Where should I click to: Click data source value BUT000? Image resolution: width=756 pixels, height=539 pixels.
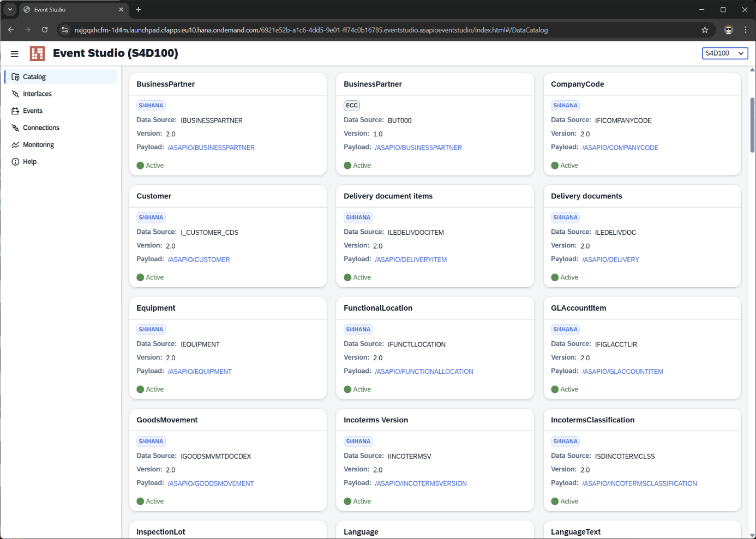click(400, 120)
